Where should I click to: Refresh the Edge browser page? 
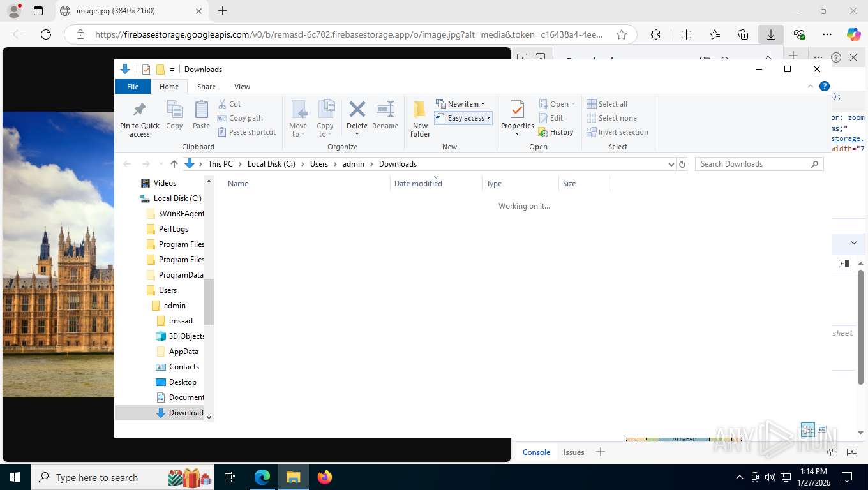point(45,34)
